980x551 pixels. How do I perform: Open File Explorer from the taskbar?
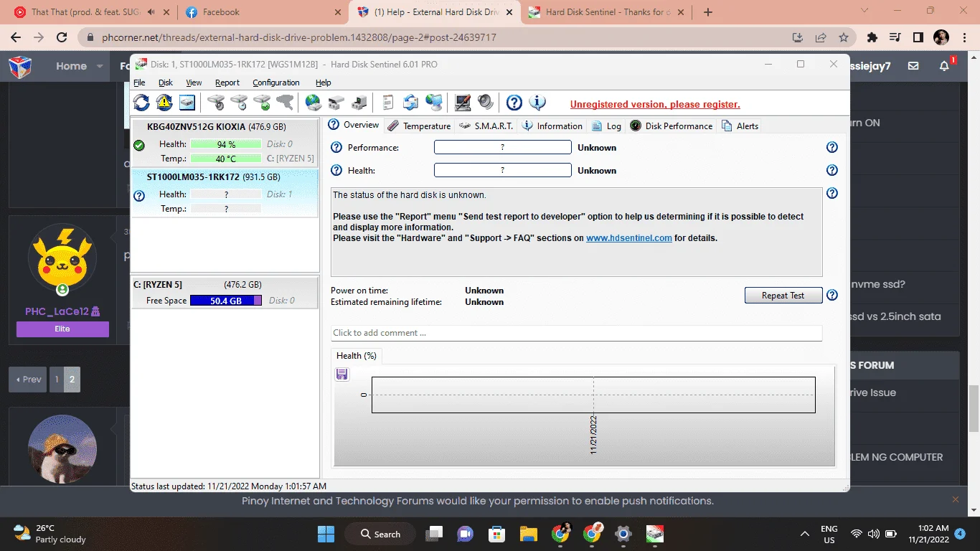529,534
